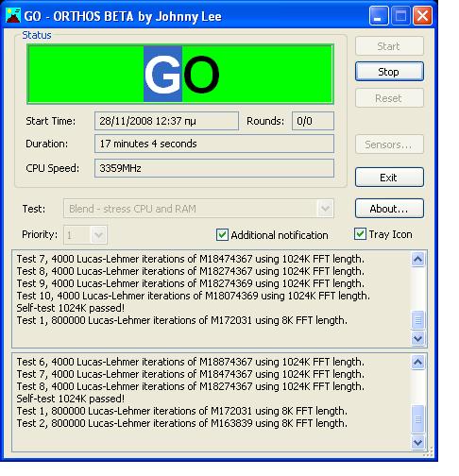Click the Duration field
The image size is (459, 476).
pos(214,144)
